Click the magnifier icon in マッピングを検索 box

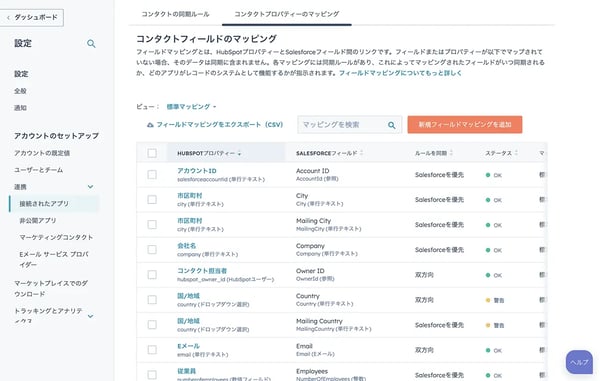tap(391, 125)
